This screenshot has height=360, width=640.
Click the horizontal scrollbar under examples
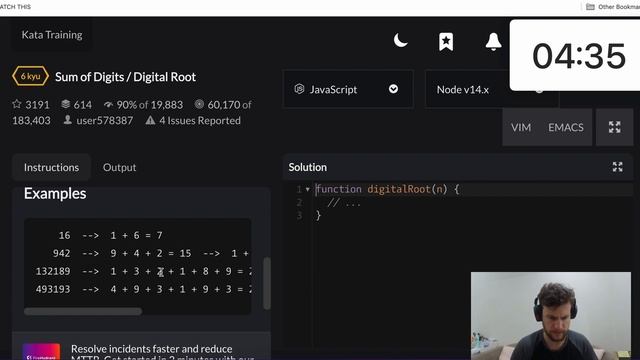coord(83,311)
